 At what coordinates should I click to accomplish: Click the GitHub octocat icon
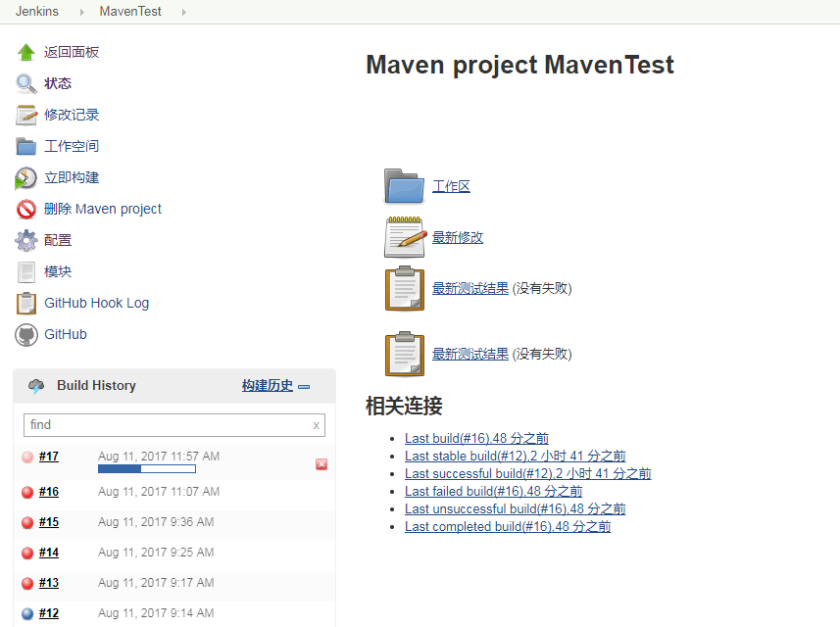coord(26,335)
